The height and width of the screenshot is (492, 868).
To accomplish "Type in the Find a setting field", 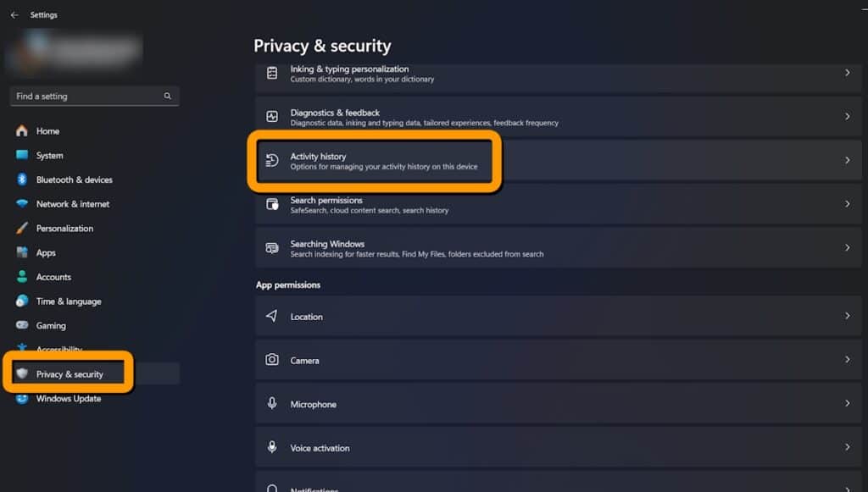I will [x=85, y=97].
